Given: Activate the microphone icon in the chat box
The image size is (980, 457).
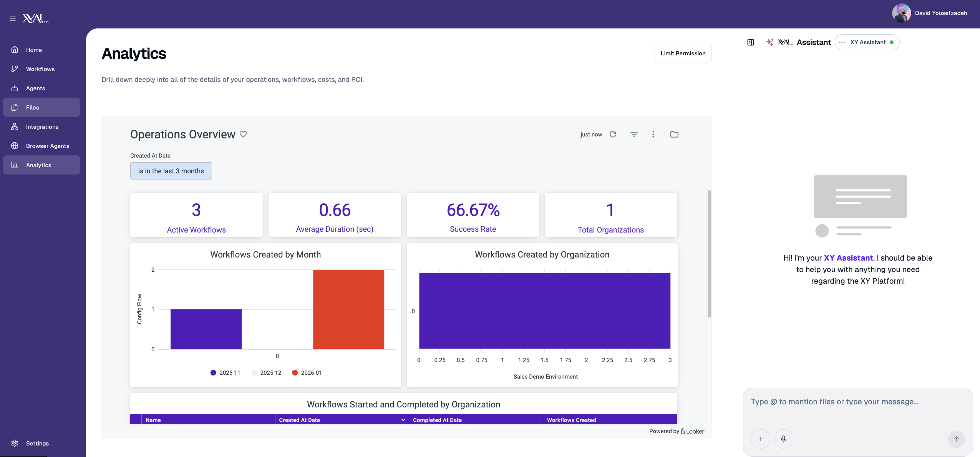Looking at the screenshot, I should (x=783, y=439).
